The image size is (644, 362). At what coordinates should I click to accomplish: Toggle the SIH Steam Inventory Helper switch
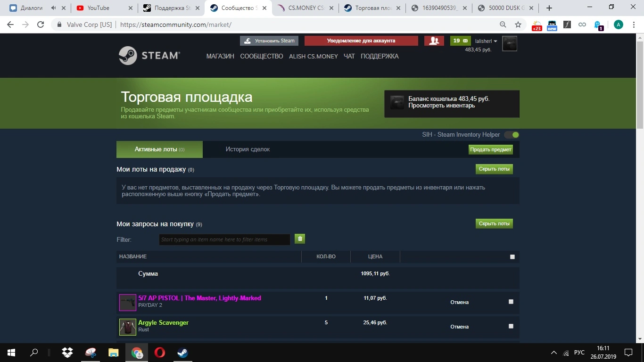(512, 135)
